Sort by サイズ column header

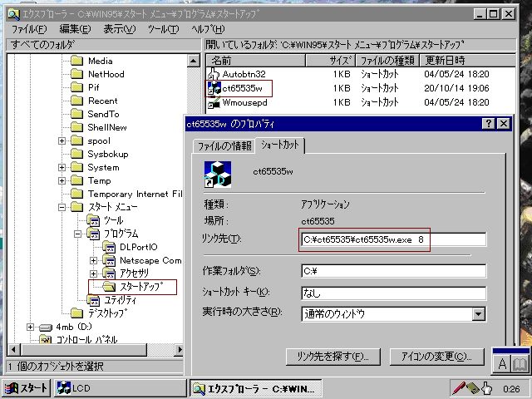[x=331, y=61]
